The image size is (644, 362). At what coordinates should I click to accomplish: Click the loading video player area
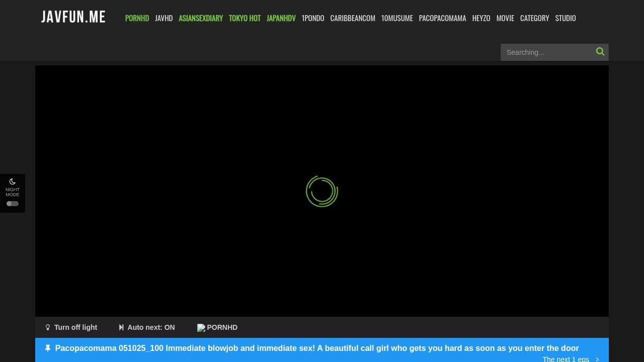(x=322, y=191)
